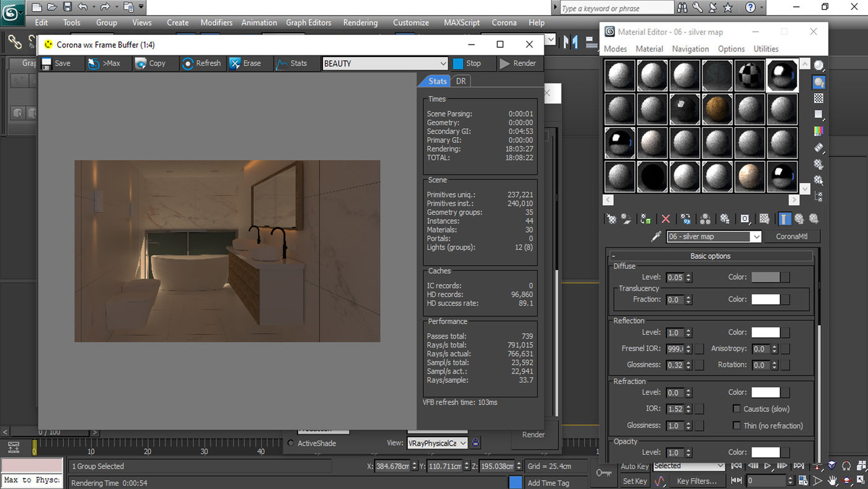Screen dimensions: 868x489
Task: Click the Copy icon in frame buffer toolbar
Action: pyautogui.click(x=141, y=63)
